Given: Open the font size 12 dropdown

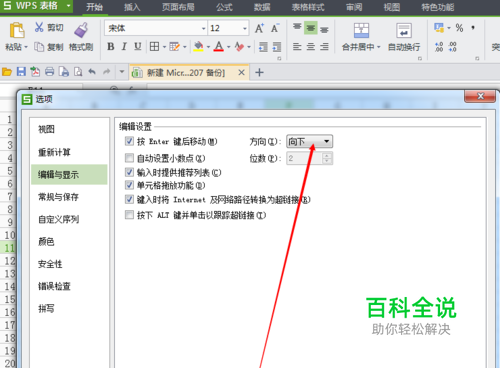Looking at the screenshot, I should tap(245, 29).
